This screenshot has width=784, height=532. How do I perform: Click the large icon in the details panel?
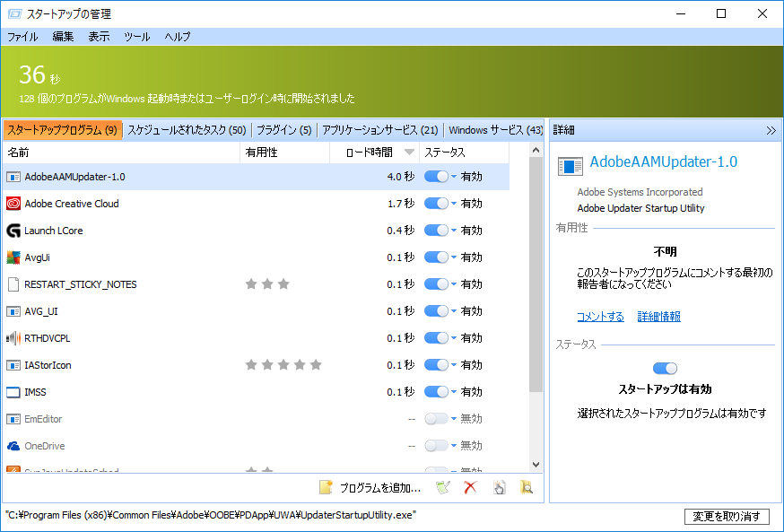pos(570,167)
